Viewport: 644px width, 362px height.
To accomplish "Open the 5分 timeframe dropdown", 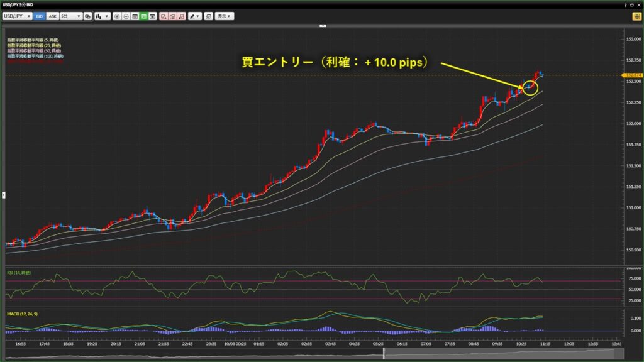I will [x=70, y=16].
